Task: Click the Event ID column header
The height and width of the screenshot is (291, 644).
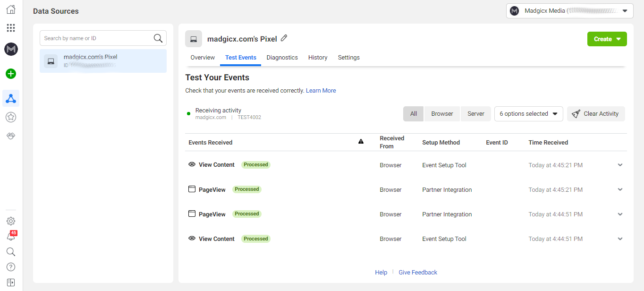Action: [x=497, y=143]
